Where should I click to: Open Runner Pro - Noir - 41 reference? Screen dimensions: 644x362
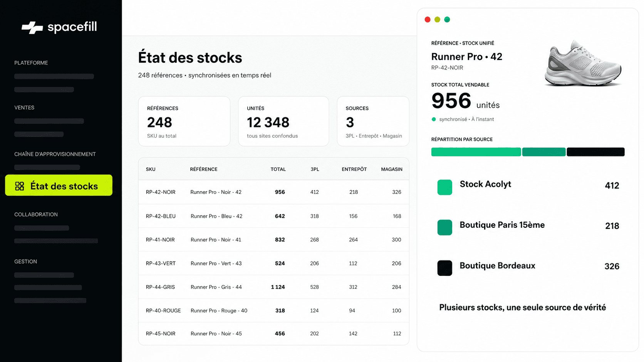[216, 240]
